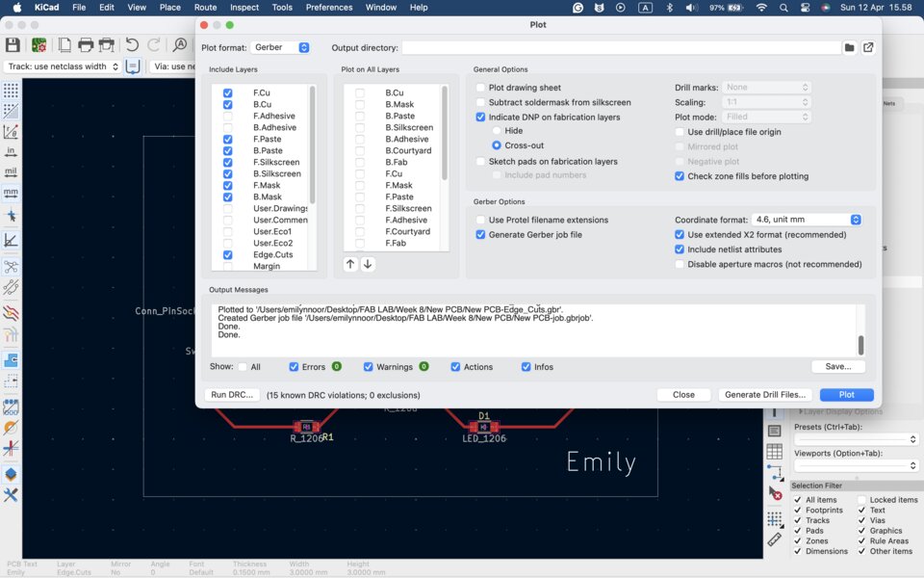
Task: Open the File menu
Action: point(79,8)
